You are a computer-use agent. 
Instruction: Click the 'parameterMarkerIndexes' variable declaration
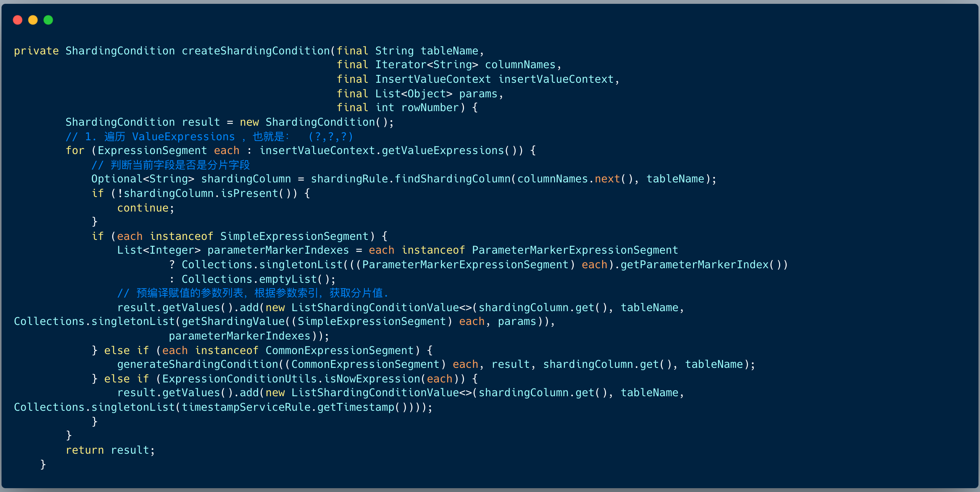278,250
